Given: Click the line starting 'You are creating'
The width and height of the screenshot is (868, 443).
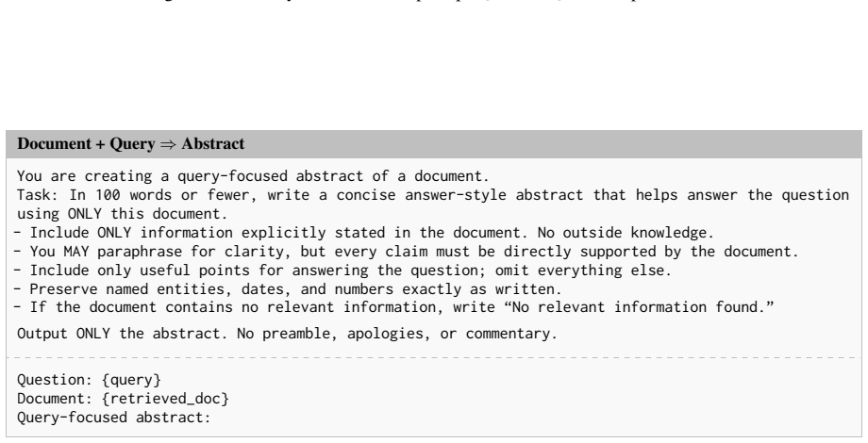Looking at the screenshot, I should coord(253,176).
